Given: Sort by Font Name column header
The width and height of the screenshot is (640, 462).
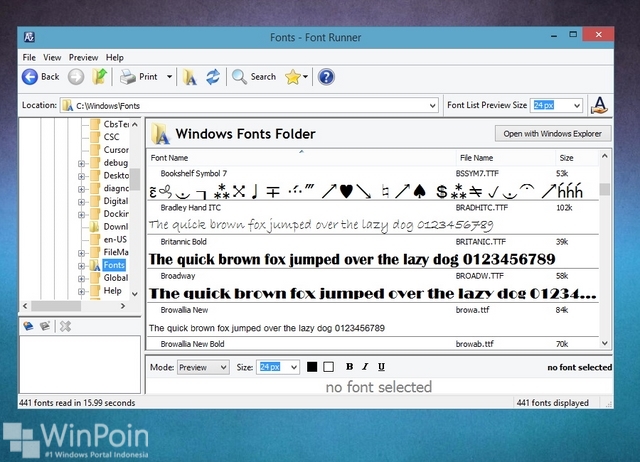Looking at the screenshot, I should pyautogui.click(x=301, y=158).
